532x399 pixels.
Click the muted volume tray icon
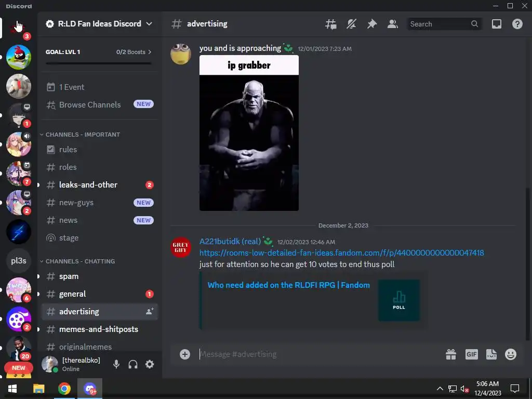click(x=465, y=389)
